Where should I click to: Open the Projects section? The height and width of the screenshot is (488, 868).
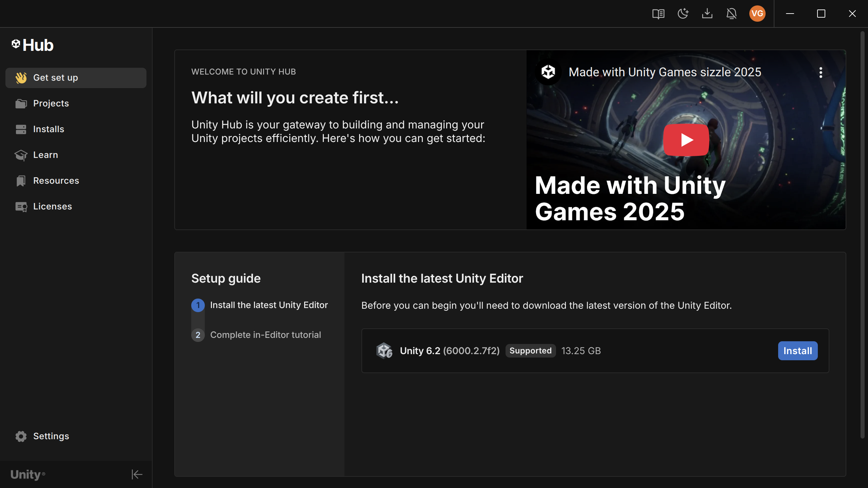51,103
